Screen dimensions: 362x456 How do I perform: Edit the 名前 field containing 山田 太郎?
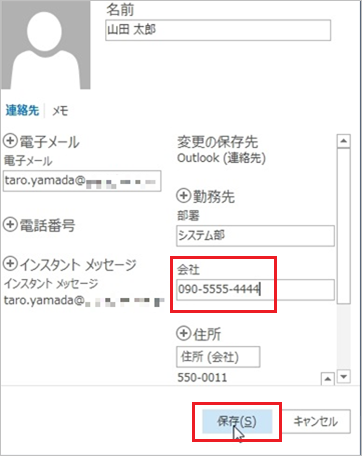218,30
